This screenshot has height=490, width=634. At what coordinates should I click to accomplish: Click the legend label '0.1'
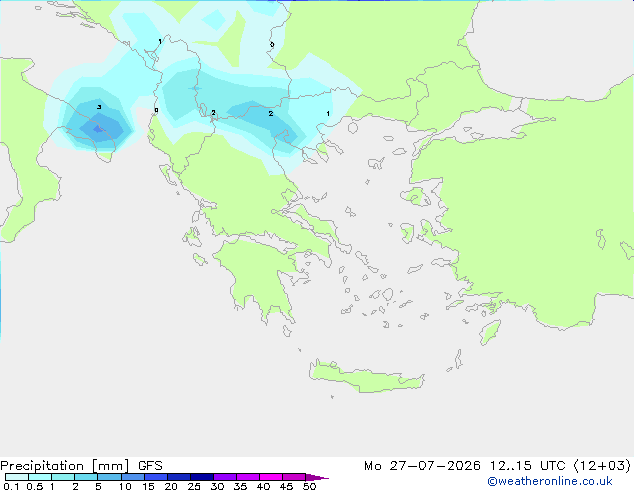11,486
